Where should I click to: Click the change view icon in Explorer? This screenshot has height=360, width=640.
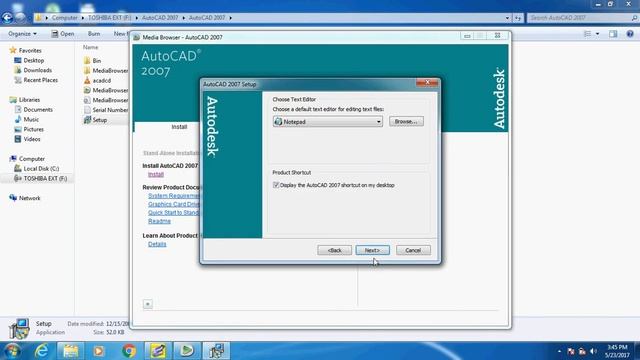click(587, 34)
